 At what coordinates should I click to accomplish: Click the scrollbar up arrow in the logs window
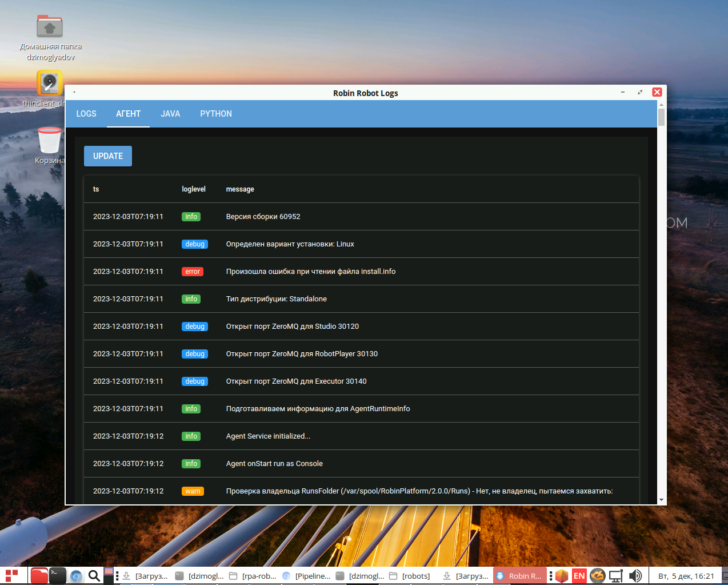point(661,105)
